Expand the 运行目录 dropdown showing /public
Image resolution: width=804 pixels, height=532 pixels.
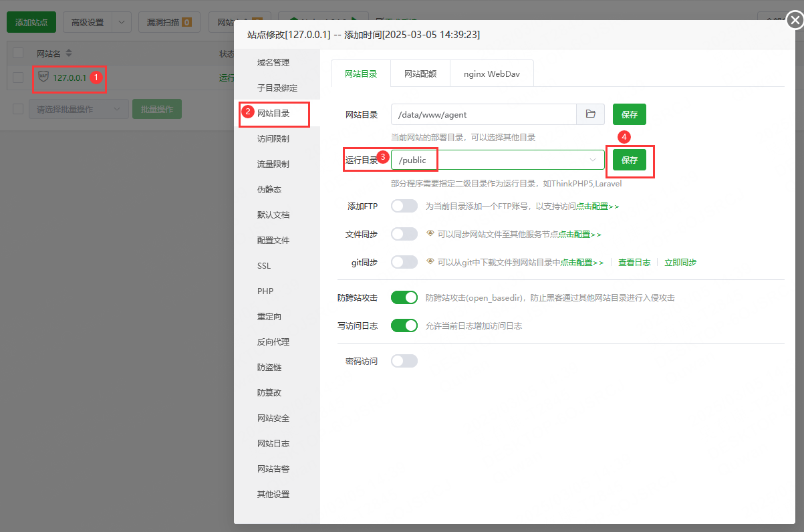592,160
